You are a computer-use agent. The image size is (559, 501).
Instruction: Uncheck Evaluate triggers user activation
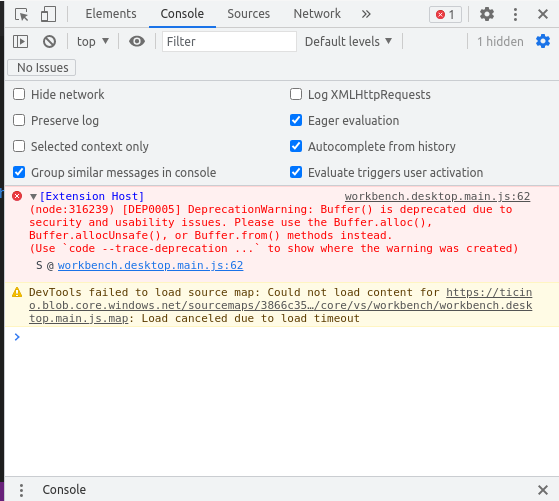(x=296, y=172)
